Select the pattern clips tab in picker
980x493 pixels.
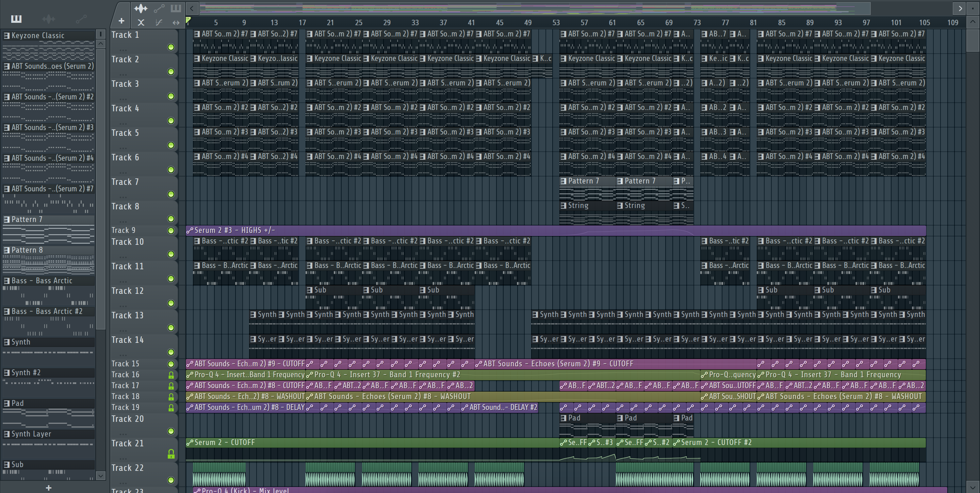click(x=16, y=19)
